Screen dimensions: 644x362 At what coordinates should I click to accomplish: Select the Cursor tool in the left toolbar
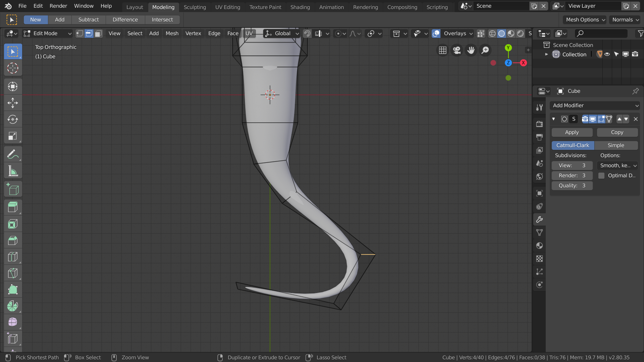[x=13, y=68]
